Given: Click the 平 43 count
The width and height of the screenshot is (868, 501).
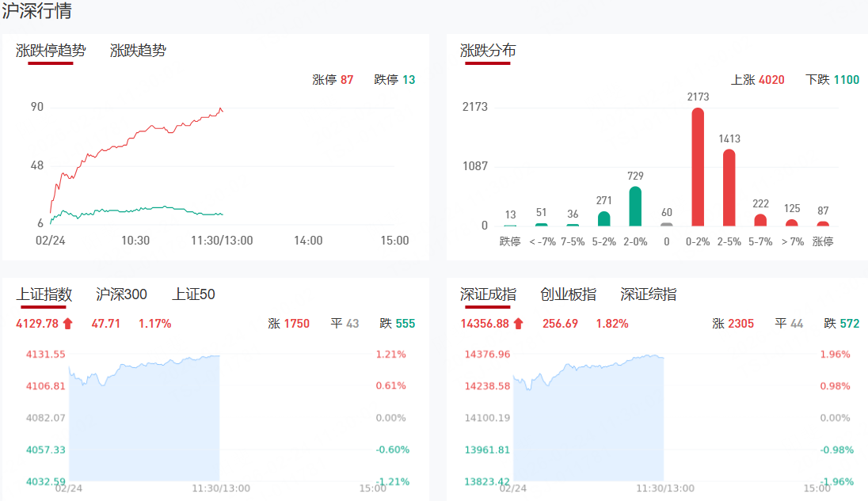Looking at the screenshot, I should pyautogui.click(x=345, y=324).
